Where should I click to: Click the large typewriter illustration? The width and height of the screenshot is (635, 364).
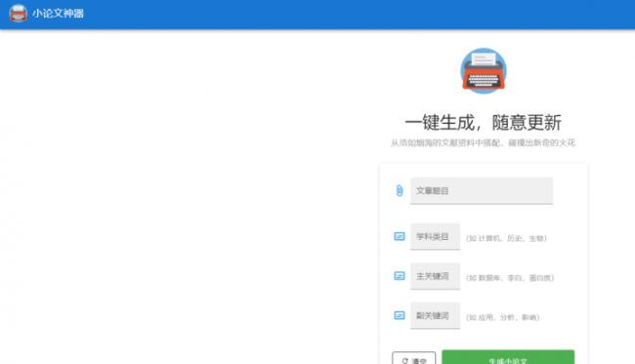484,71
